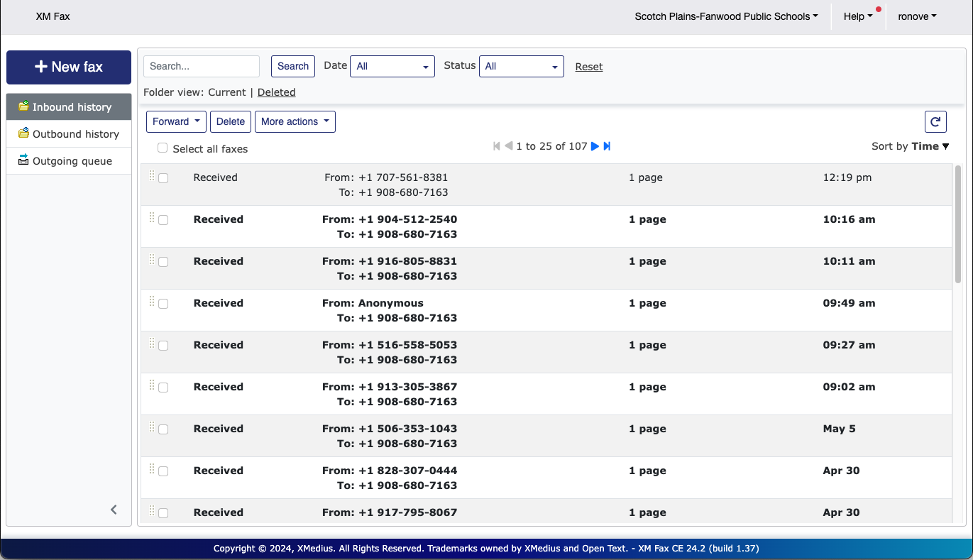
Task: Open the ronove user menu
Action: pos(917,16)
